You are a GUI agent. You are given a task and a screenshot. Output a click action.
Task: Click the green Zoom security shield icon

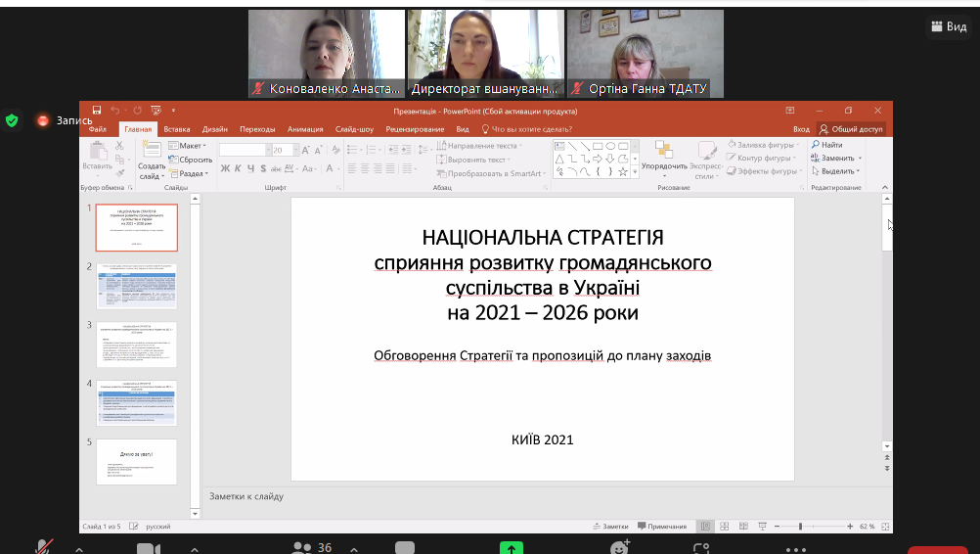click(x=12, y=120)
